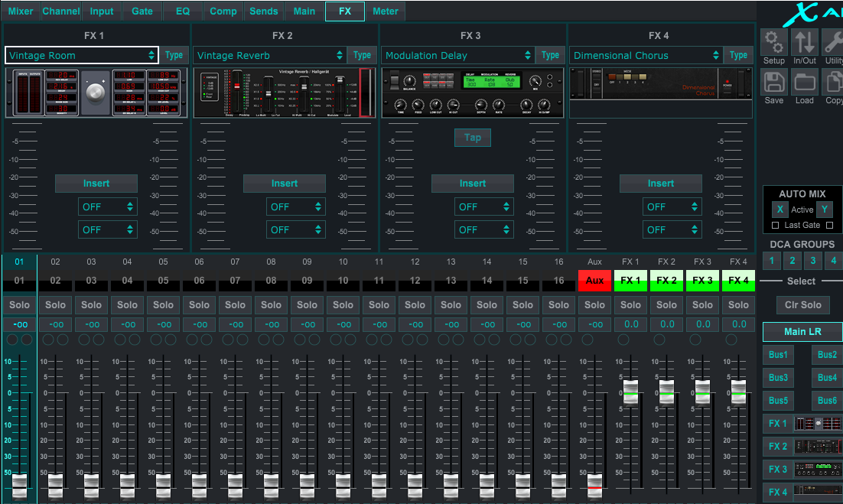Toggle the green FX 3 mute button
This screenshot has height=504, width=843.
[x=703, y=281]
